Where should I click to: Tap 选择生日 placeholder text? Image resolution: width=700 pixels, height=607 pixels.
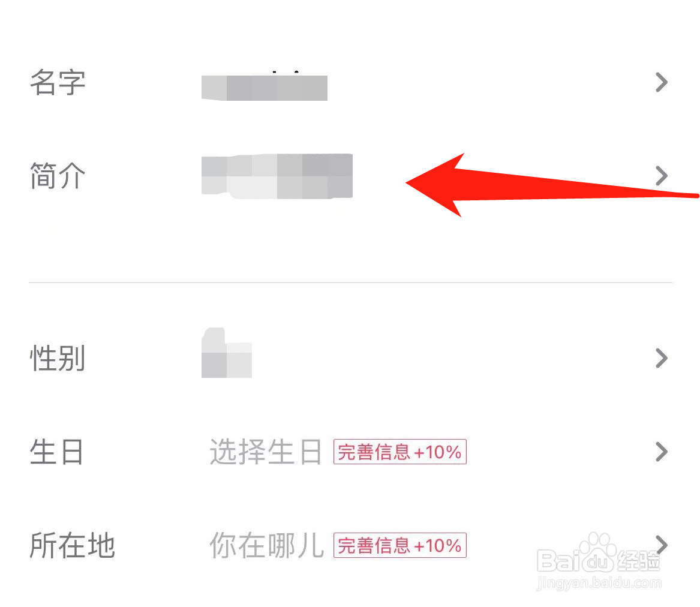coord(266,452)
